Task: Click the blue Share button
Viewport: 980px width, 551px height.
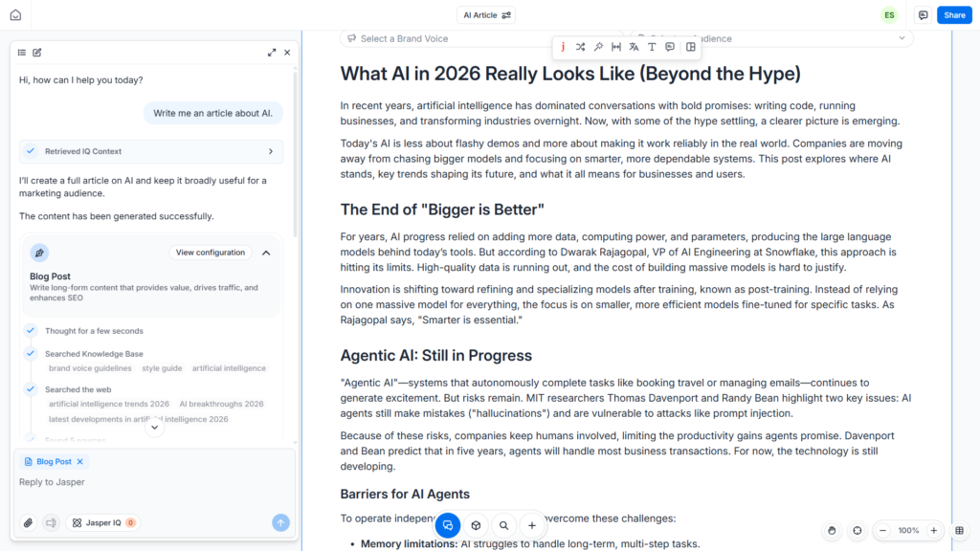Action: pos(954,15)
